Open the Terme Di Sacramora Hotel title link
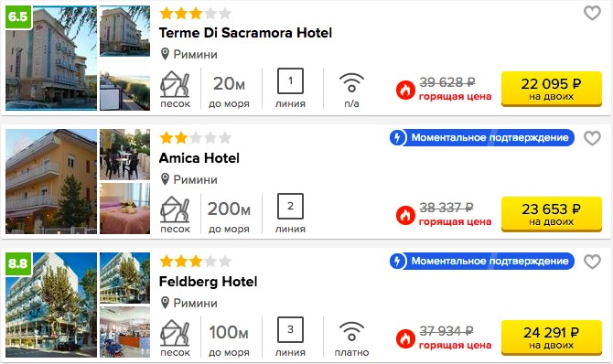Image resolution: width=613 pixels, height=364 pixels. pyautogui.click(x=245, y=33)
